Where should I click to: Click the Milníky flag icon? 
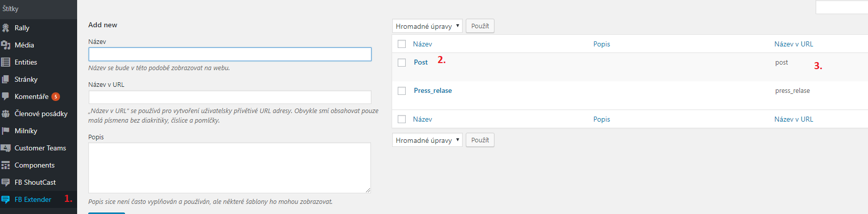(6, 131)
